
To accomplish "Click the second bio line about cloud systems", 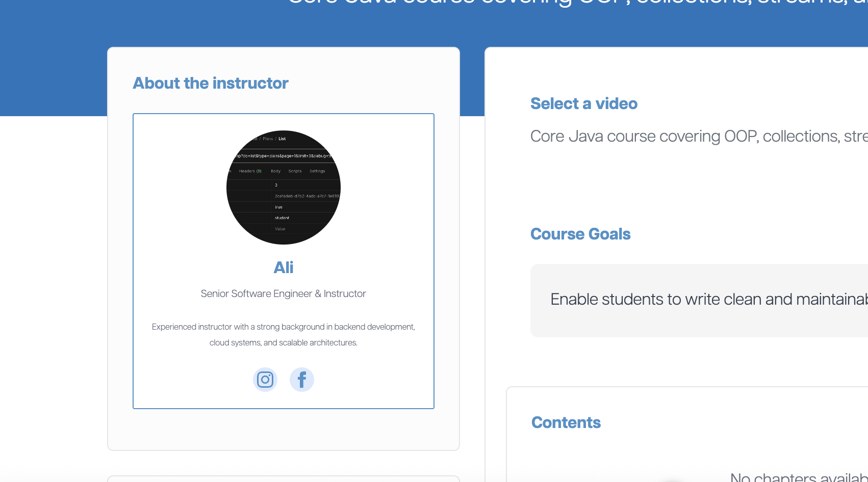I will tap(284, 342).
